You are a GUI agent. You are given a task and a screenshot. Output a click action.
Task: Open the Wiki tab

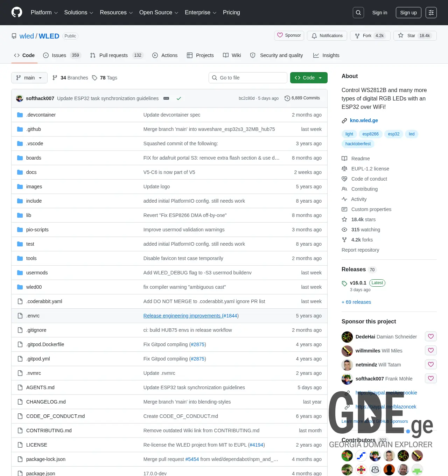coord(232,55)
